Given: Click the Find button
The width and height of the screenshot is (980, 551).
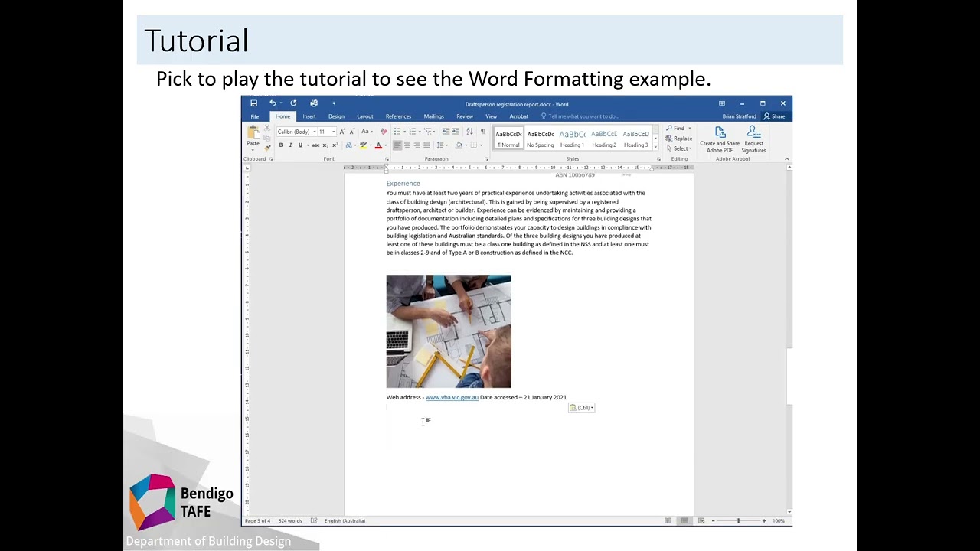Looking at the screenshot, I should tap(676, 129).
